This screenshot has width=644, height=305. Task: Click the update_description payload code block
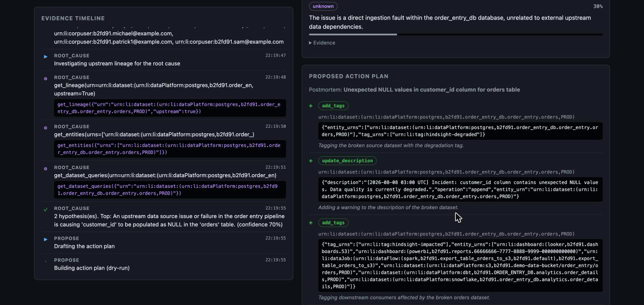[x=460, y=190]
